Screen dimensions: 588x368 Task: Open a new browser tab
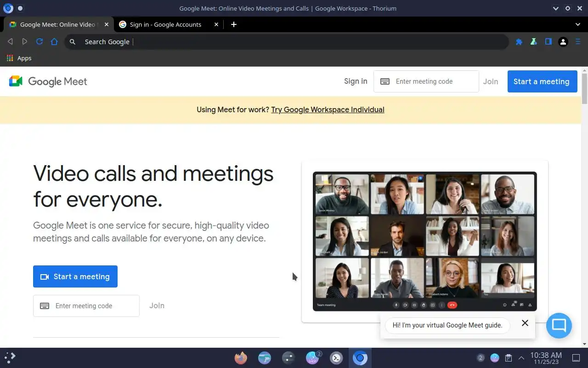[x=234, y=24]
